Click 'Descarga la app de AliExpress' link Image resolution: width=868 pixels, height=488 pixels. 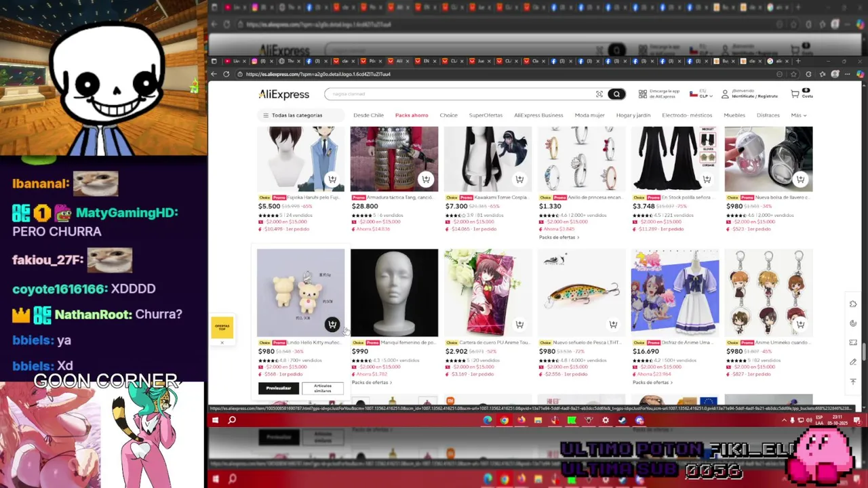(x=665, y=94)
